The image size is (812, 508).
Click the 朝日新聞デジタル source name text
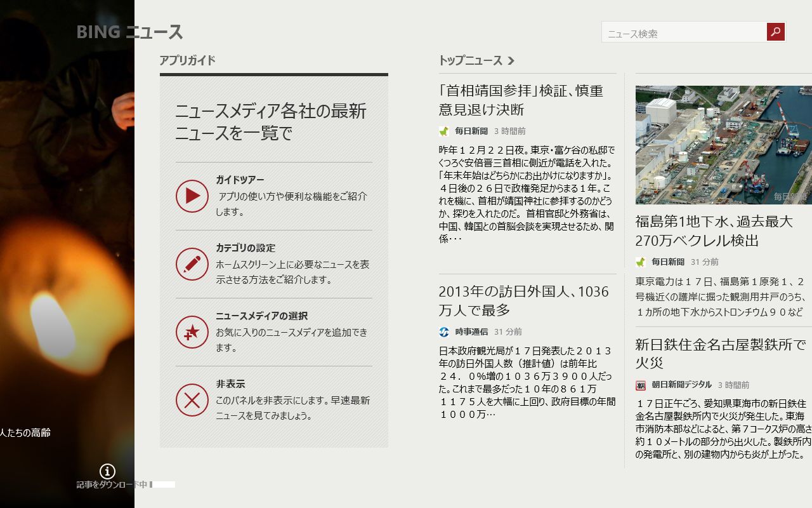681,385
